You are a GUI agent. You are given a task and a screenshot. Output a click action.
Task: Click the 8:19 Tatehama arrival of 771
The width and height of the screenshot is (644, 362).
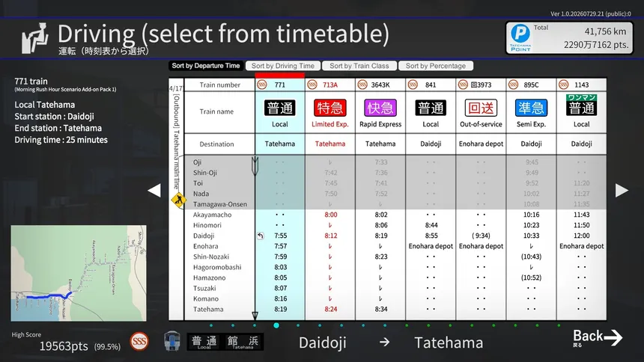pyautogui.click(x=281, y=309)
